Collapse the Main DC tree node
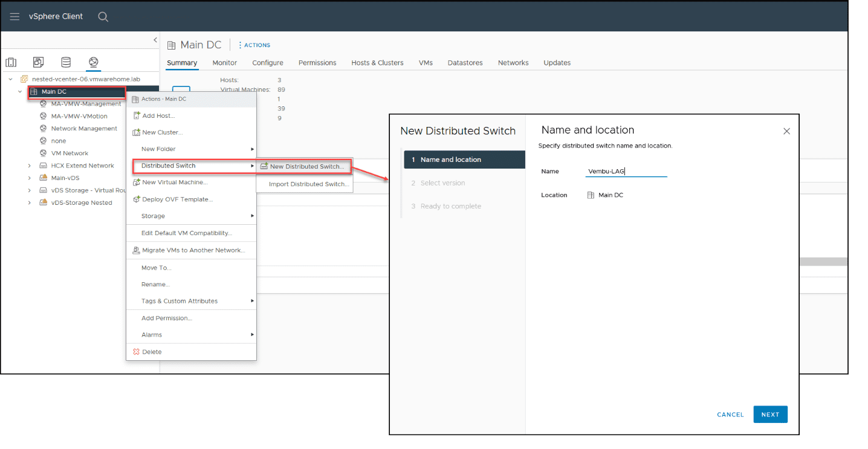This screenshot has width=868, height=449. tap(20, 92)
